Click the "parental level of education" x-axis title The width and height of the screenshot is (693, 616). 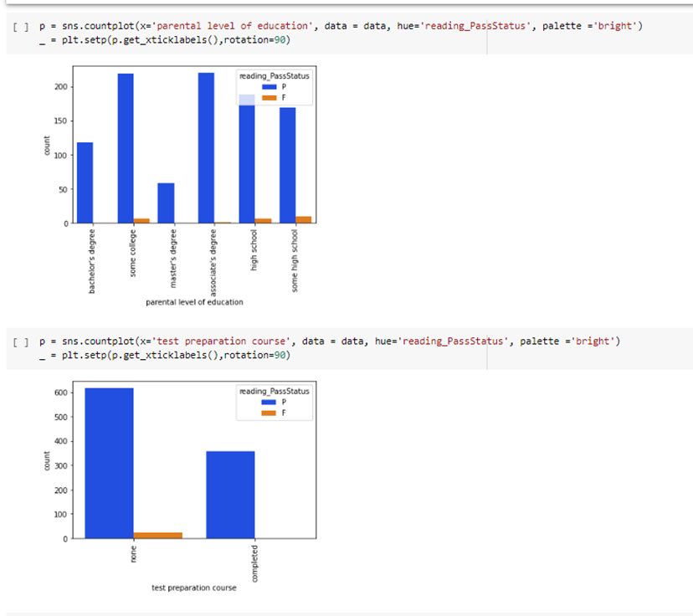pos(194,302)
